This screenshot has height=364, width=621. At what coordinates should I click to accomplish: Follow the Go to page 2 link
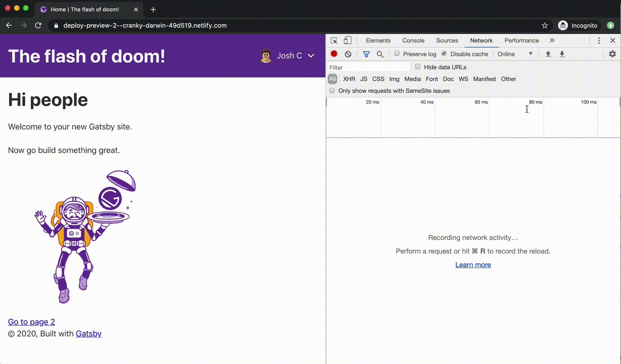31,322
